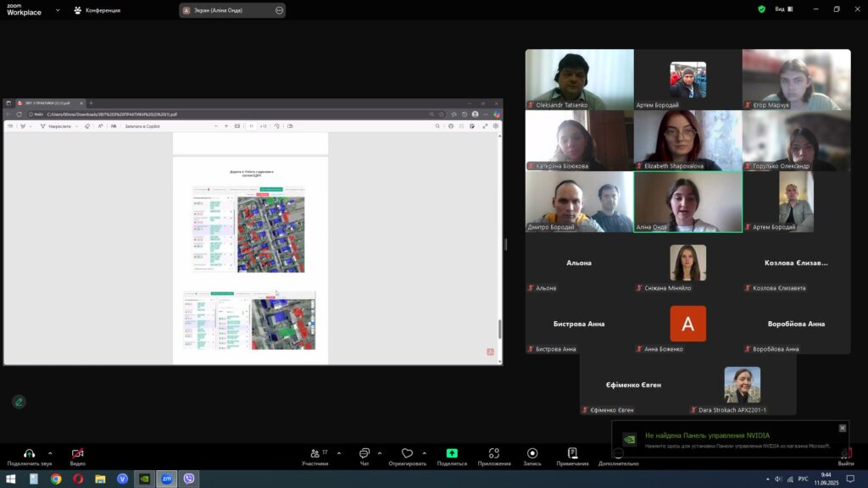Screen dimensions: 868x488
Task: Open the Windows Start menu
Action: tap(10, 479)
